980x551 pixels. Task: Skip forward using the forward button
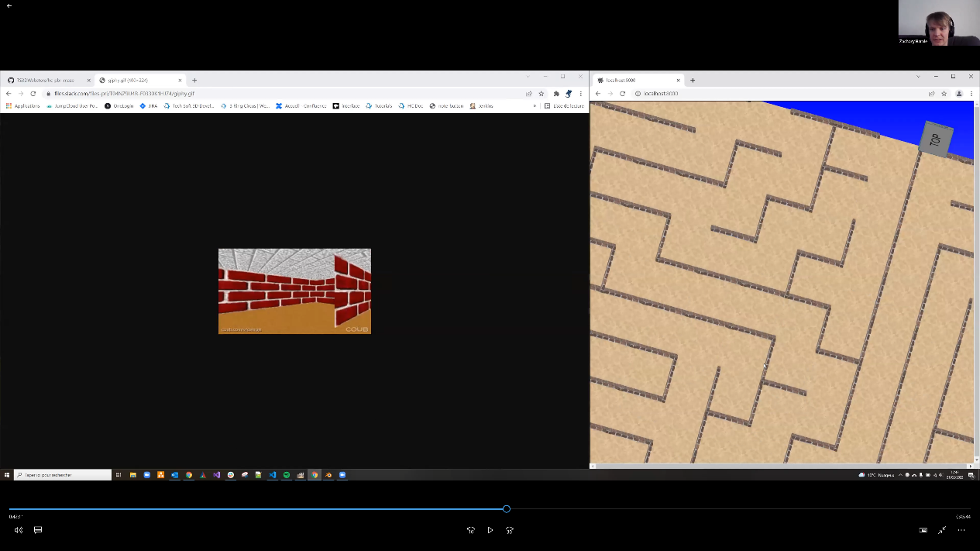click(x=509, y=530)
